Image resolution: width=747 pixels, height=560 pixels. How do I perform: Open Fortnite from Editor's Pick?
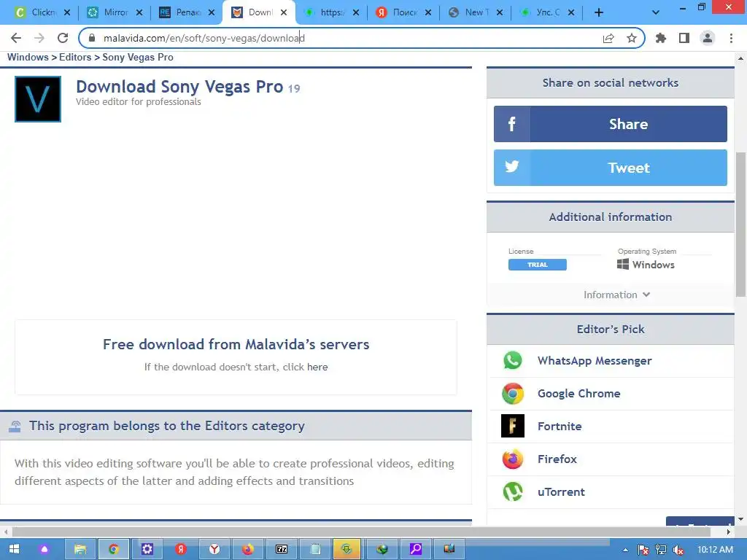(x=560, y=426)
